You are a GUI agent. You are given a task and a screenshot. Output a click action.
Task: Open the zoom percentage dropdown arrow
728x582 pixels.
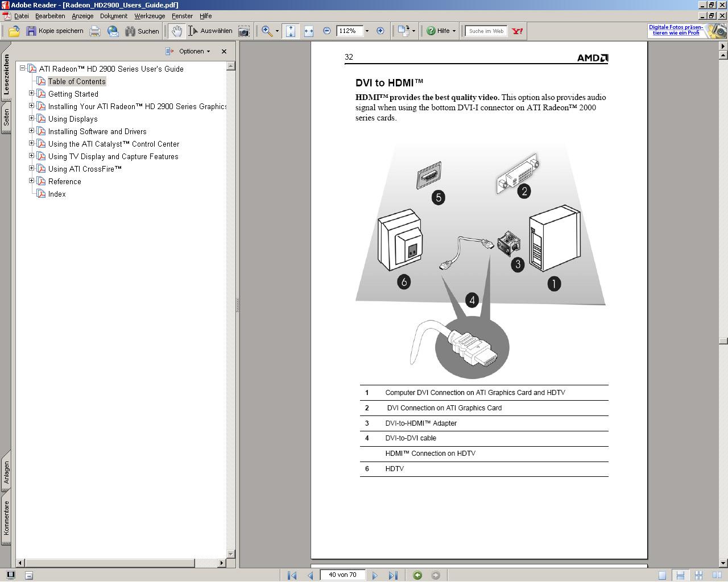367,31
